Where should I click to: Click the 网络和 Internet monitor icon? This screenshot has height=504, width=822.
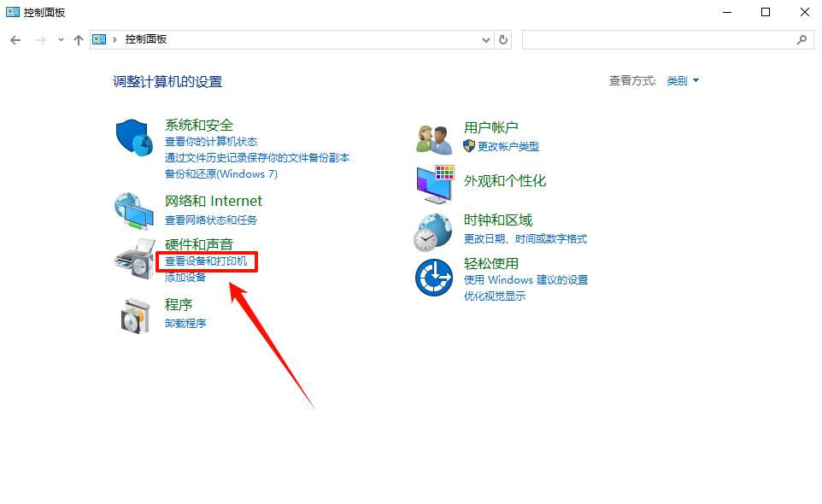[x=133, y=211]
